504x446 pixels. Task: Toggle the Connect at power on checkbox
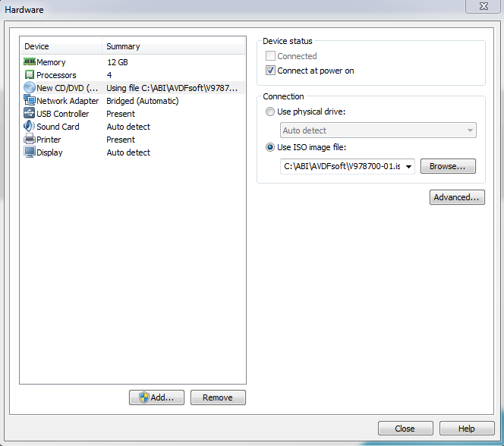coord(271,71)
